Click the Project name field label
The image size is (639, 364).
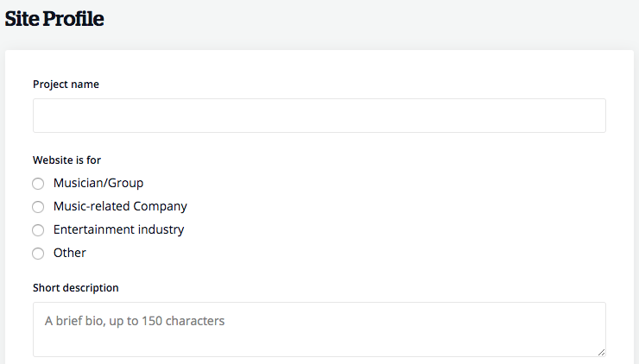pyautogui.click(x=66, y=85)
